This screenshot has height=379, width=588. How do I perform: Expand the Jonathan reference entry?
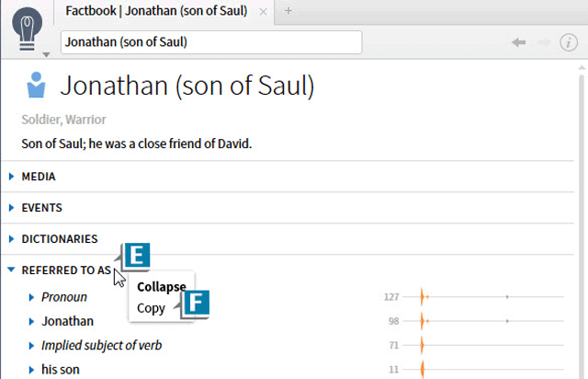pyautogui.click(x=31, y=321)
